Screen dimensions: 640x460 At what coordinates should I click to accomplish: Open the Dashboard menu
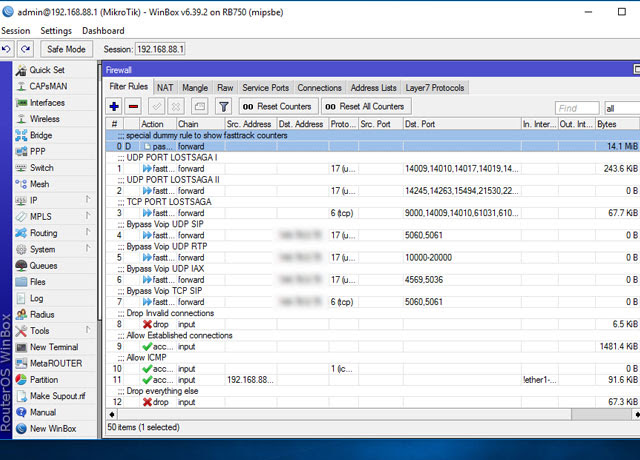click(x=103, y=31)
